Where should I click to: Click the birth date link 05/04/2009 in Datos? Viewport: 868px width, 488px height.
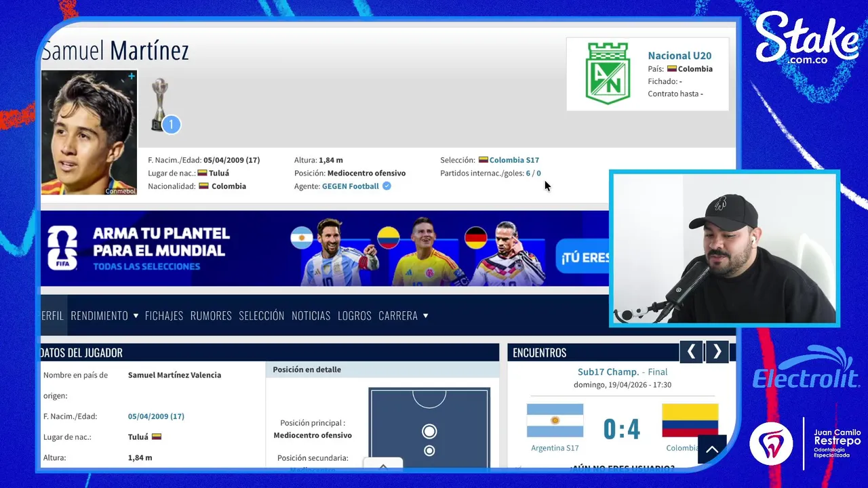coord(156,416)
